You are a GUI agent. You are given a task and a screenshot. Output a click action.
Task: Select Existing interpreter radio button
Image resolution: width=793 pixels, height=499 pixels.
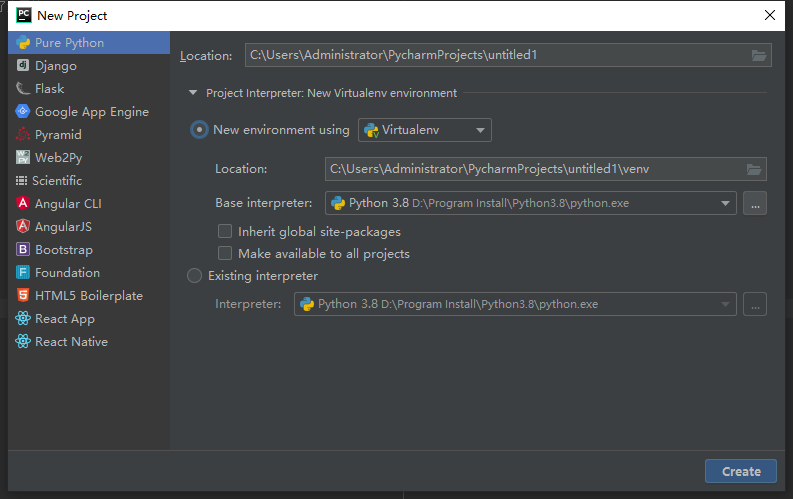194,276
